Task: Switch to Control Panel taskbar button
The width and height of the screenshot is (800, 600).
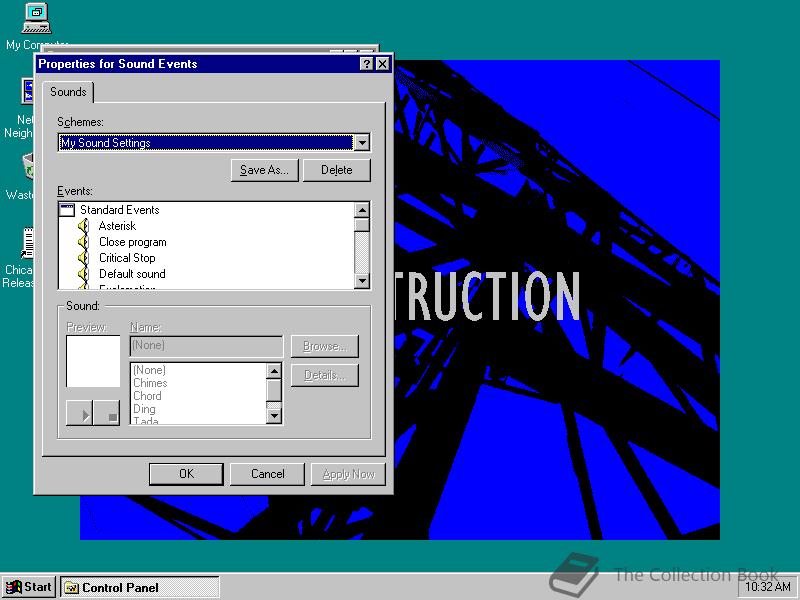Action: [x=140, y=588]
